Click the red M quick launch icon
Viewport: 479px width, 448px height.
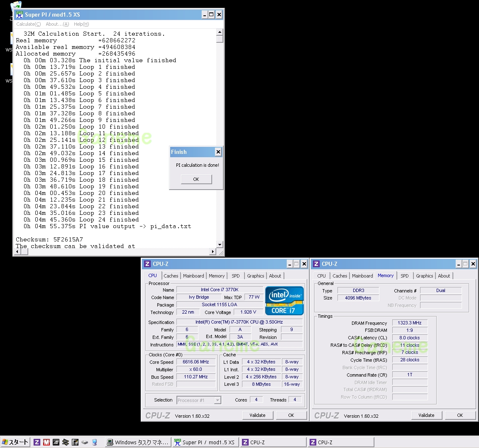[46, 442]
